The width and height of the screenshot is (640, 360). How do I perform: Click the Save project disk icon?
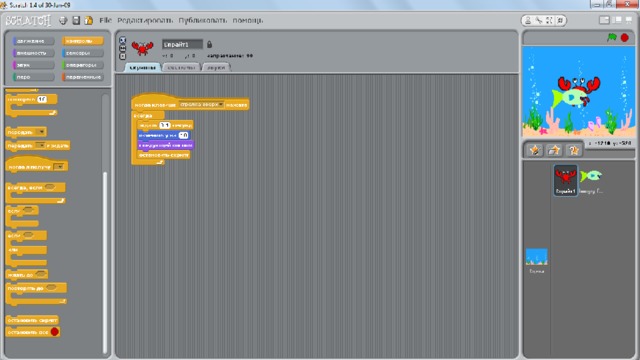pyautogui.click(x=76, y=20)
